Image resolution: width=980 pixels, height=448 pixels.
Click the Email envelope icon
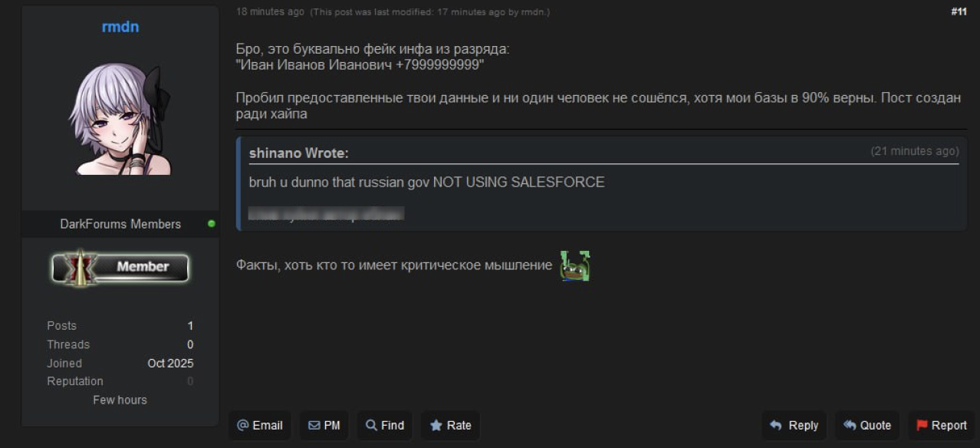(243, 425)
